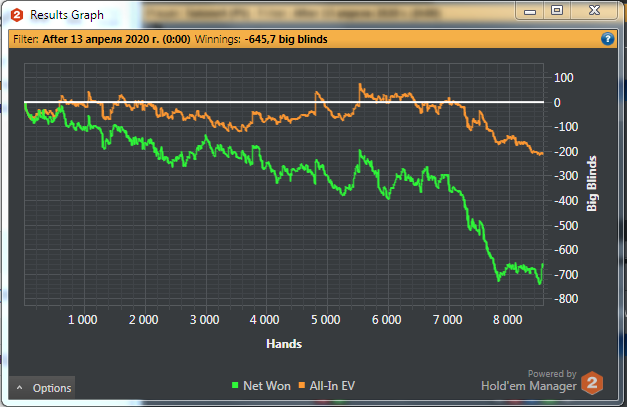Click the '-800' y-axis label

[566, 299]
